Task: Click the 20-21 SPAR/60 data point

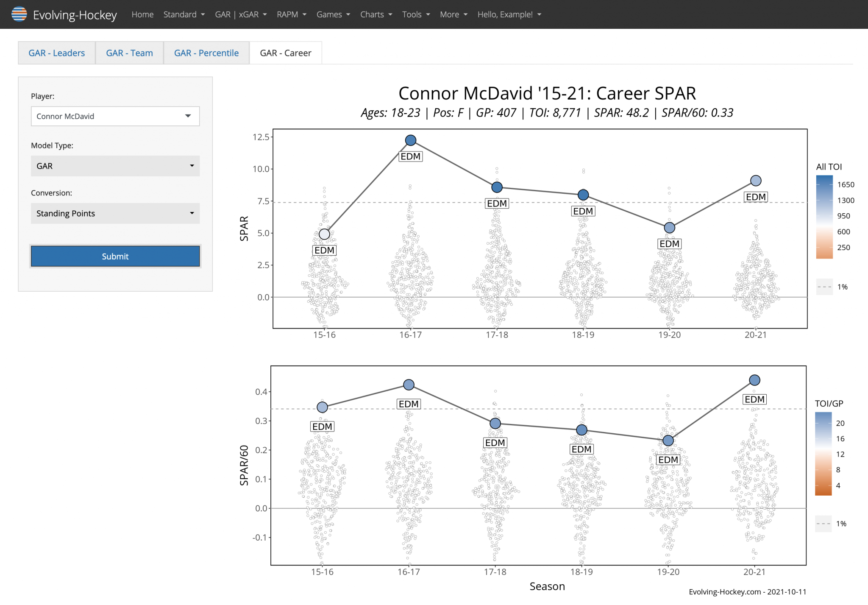Action: (x=754, y=380)
